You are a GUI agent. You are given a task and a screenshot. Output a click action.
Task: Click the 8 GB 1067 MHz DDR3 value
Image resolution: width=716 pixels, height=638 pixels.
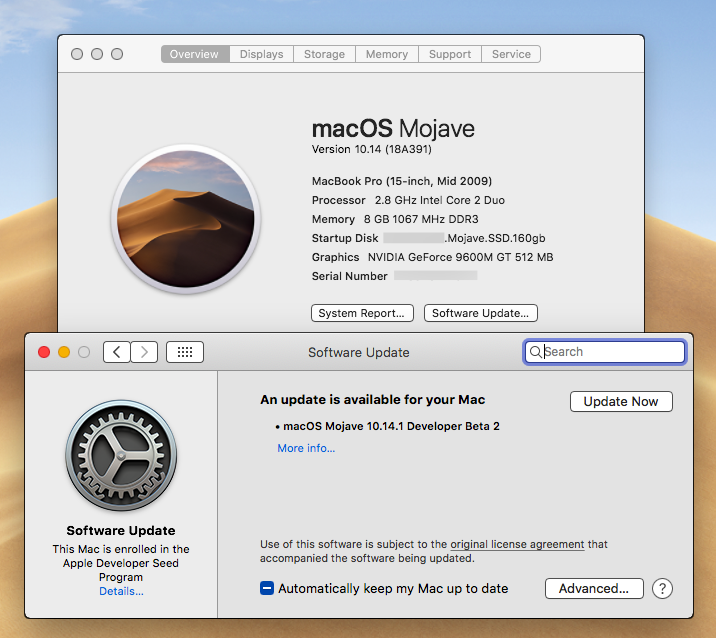pyautogui.click(x=421, y=220)
